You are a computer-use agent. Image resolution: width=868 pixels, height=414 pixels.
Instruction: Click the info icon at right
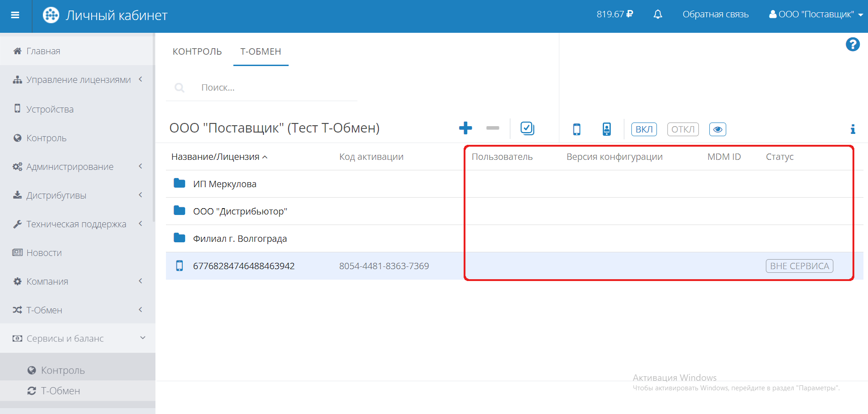[x=852, y=129]
